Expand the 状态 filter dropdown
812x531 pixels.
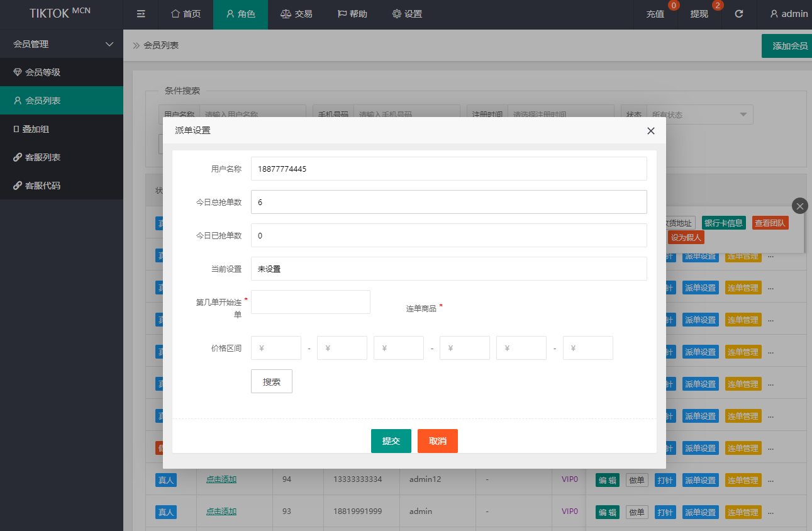click(x=699, y=115)
